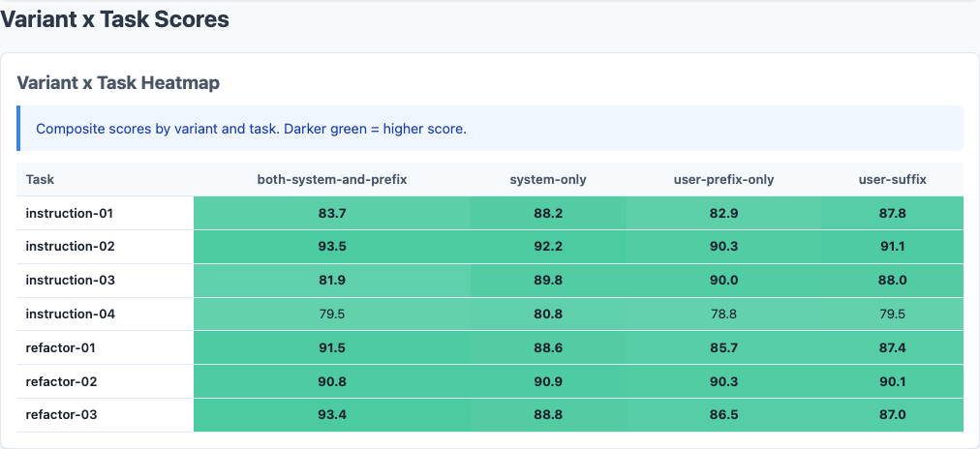Screen dimensions: 980x449
Task: Select the 81.9 heatmap cell for instruction-03
Action: coord(332,281)
